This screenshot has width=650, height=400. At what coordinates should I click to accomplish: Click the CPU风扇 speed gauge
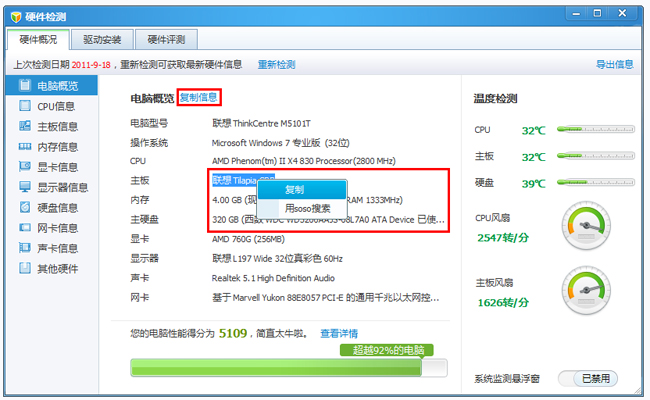coord(586,225)
